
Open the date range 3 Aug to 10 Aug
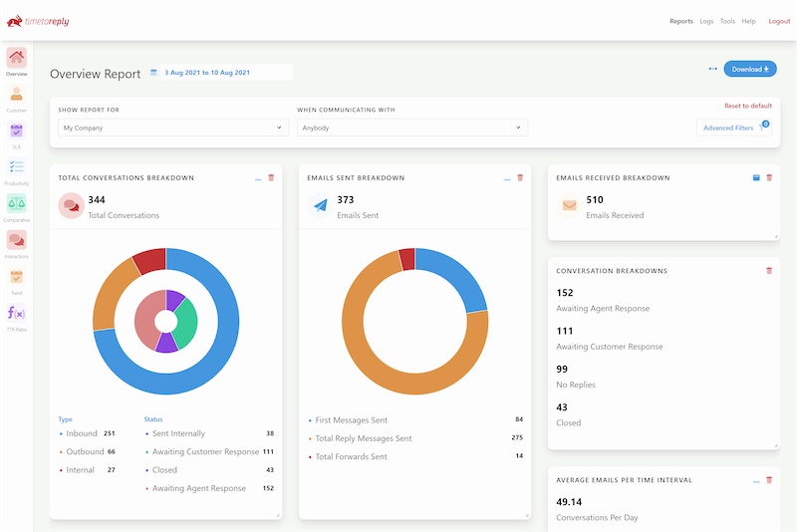pos(226,73)
